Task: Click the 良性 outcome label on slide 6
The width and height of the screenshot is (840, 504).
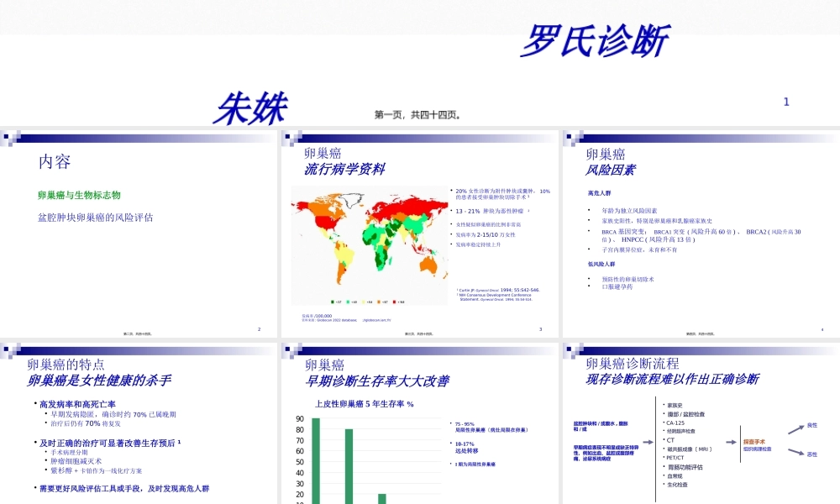Action: click(x=812, y=426)
